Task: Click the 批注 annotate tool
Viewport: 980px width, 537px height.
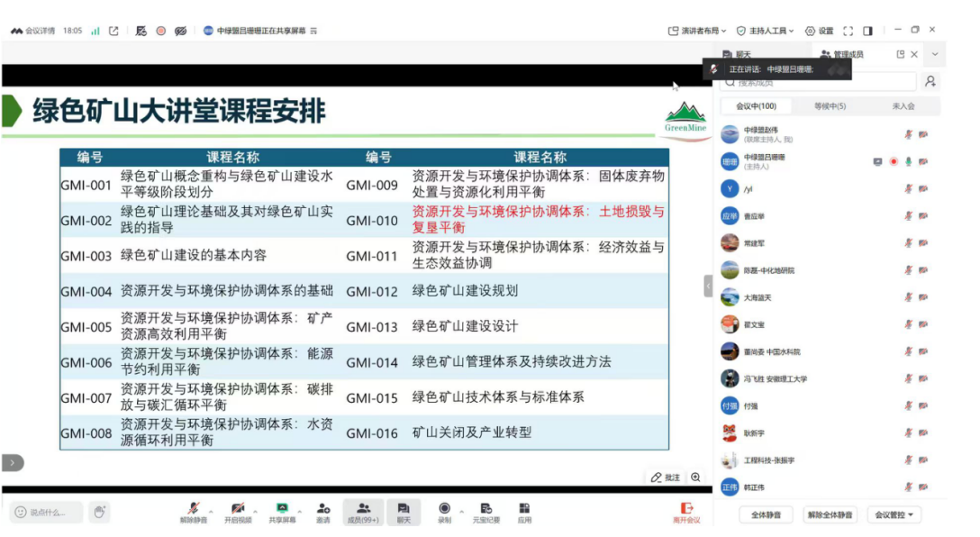Action: pos(665,478)
